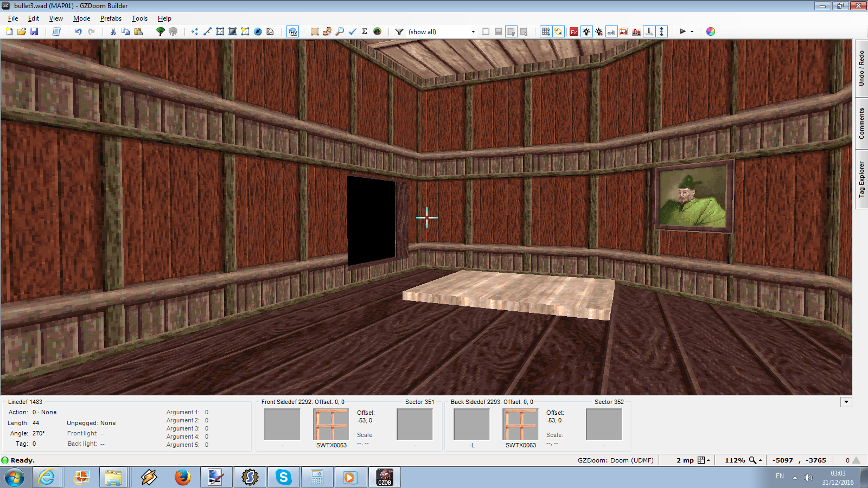Copy the selection

125,31
